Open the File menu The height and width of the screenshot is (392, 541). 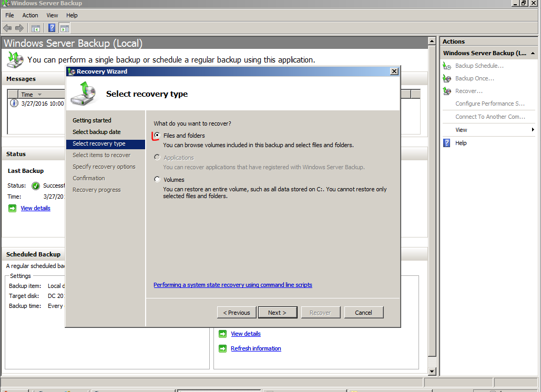[9, 15]
